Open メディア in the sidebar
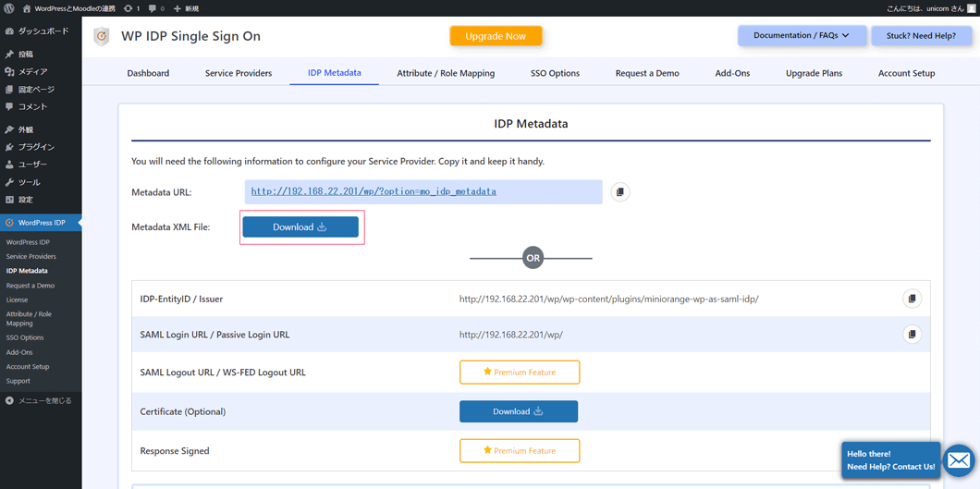Viewport: 980px width, 489px height. (x=41, y=72)
